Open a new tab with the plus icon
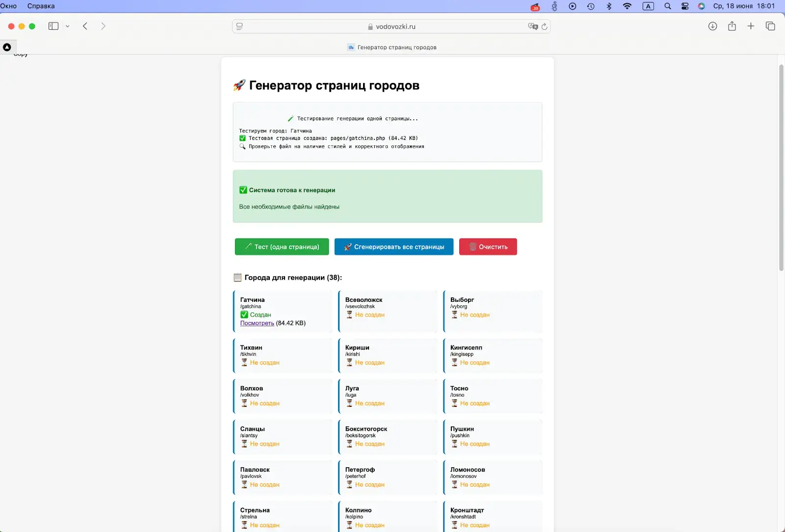 tap(751, 26)
